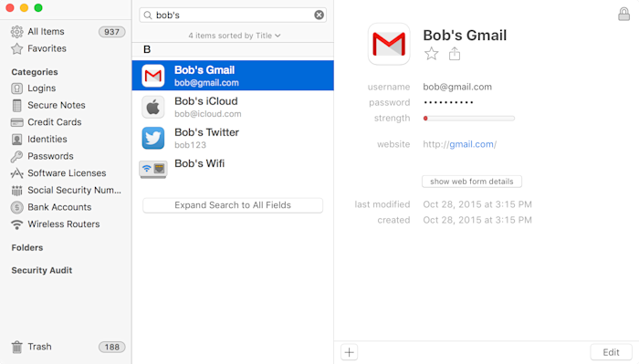Screen dimensions: 639x364
Task: Clear the search field with the X icon
Action: [319, 16]
